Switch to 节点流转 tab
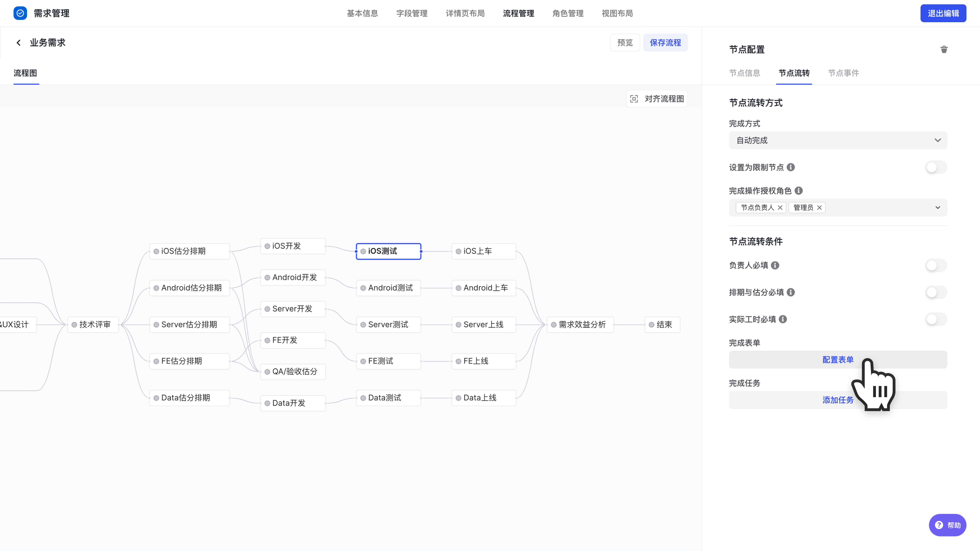This screenshot has height=551, width=980. point(794,73)
